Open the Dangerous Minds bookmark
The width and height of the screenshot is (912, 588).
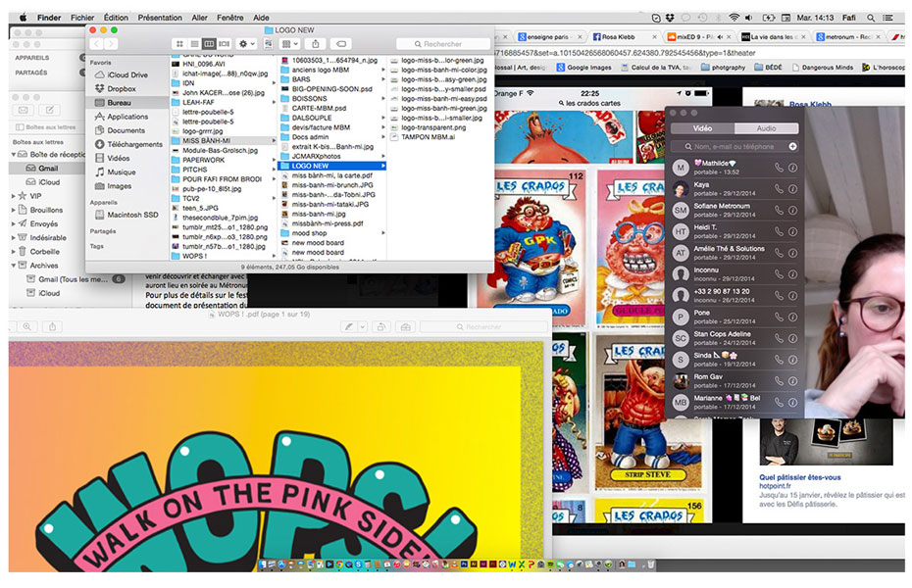823,68
